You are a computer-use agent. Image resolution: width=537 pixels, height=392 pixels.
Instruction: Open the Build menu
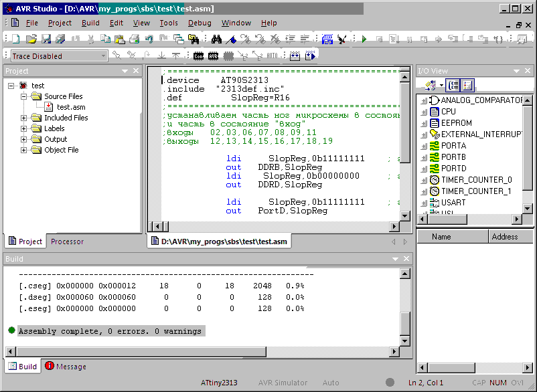point(90,23)
